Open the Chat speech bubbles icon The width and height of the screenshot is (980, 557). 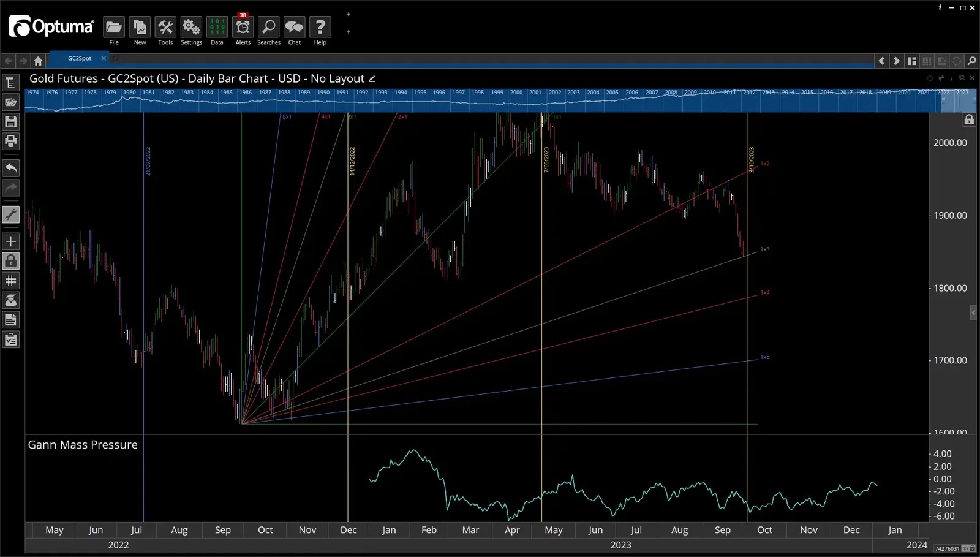click(x=295, y=27)
